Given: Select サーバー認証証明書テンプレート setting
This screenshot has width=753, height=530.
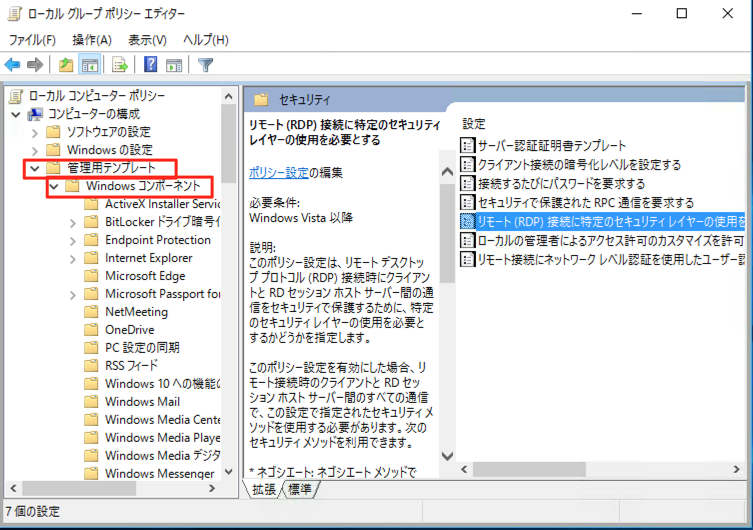Looking at the screenshot, I should [x=552, y=145].
